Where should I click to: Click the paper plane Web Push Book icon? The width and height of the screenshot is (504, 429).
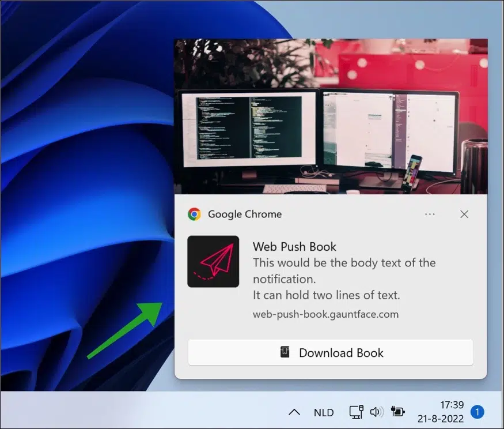[x=213, y=261]
